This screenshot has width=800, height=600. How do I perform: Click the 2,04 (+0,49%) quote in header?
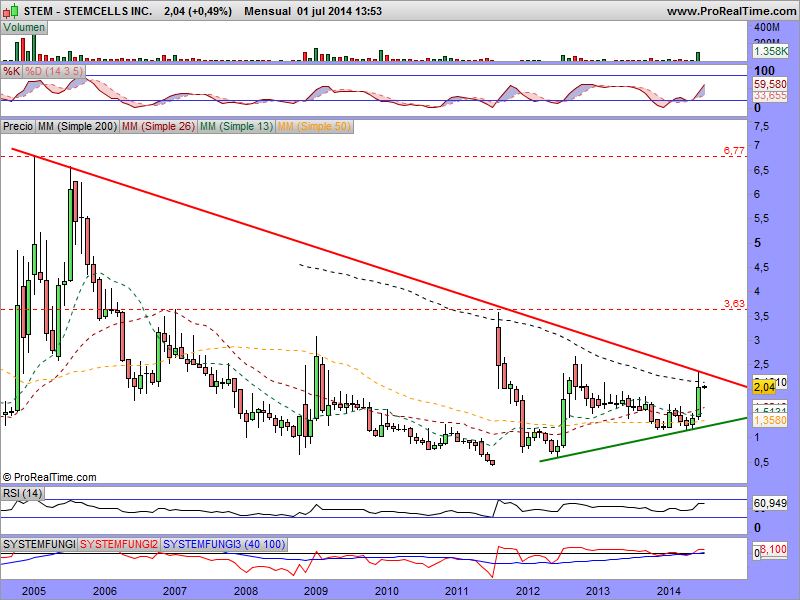coord(198,11)
